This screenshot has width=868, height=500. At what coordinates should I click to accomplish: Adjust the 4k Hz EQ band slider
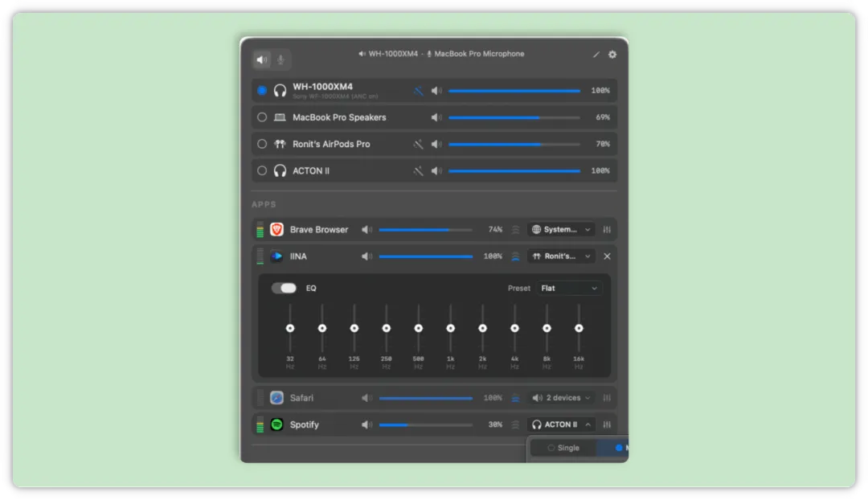pos(515,328)
